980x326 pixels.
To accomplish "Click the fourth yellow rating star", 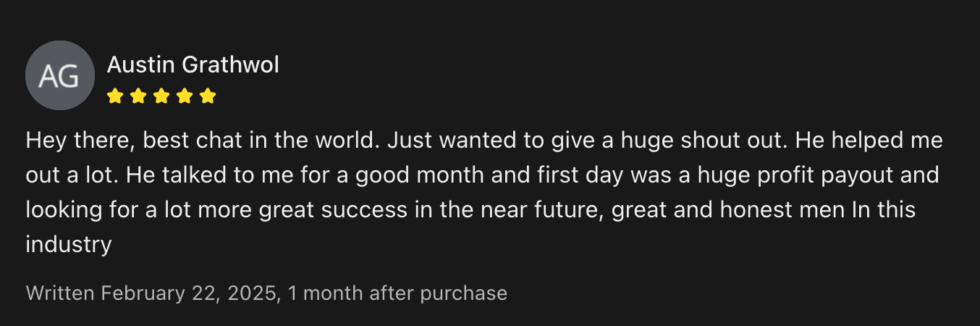I will tap(185, 96).
